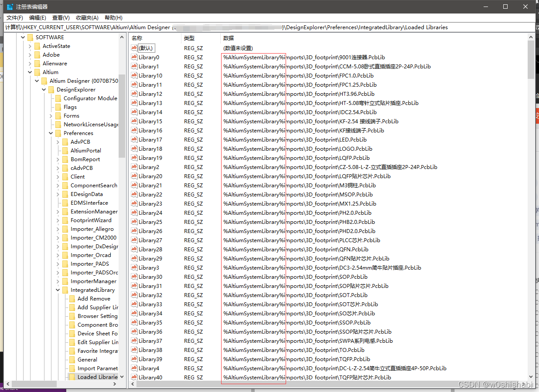Open the 文件(F) menu
Viewport: 539px width, 392px height.
(x=15, y=17)
